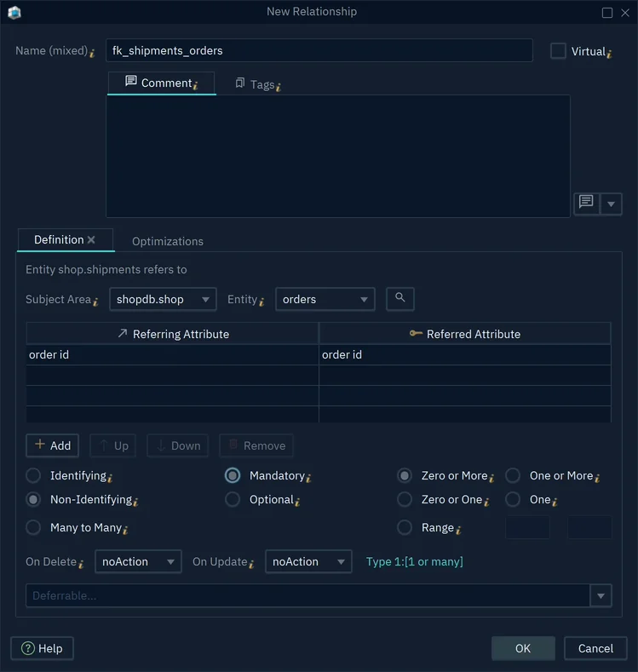638x672 pixels.
Task: Switch to the Tags tab
Action: (258, 84)
